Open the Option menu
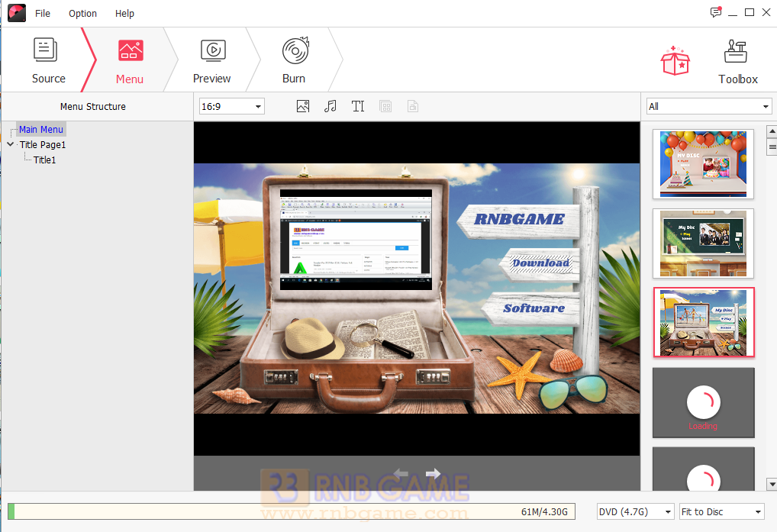 (x=82, y=14)
